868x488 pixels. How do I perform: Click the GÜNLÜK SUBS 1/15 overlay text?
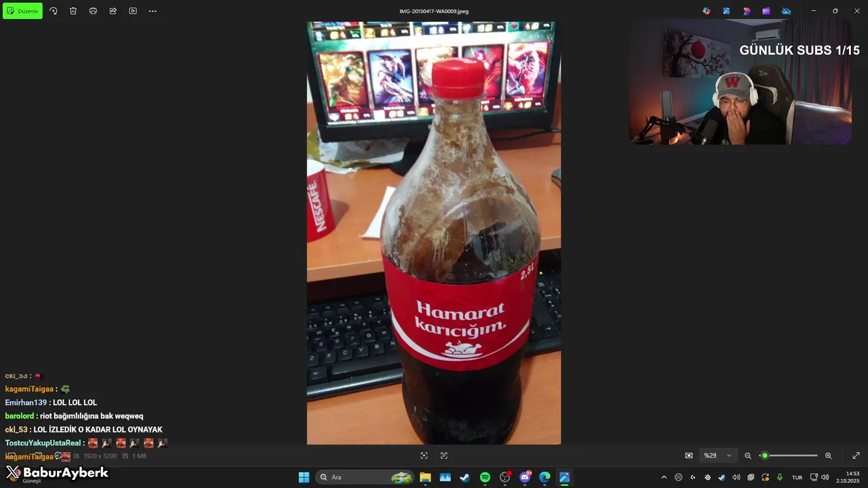point(800,50)
